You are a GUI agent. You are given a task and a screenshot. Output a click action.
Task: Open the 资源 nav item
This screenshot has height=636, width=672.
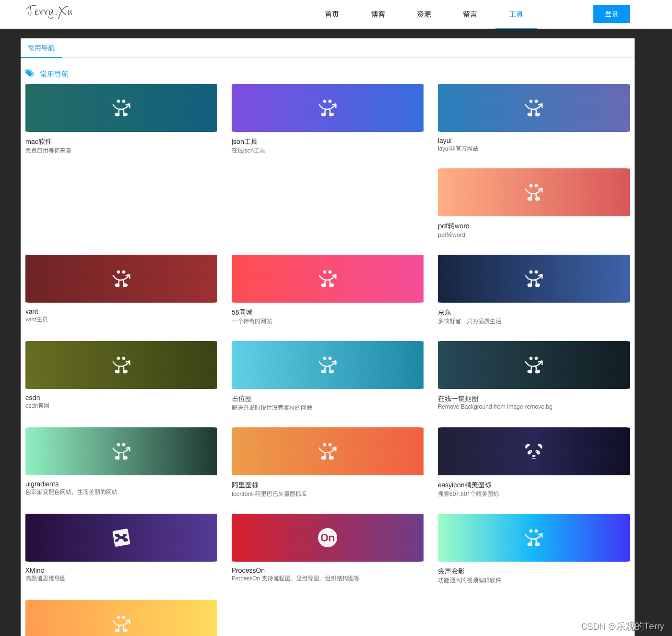pos(424,14)
